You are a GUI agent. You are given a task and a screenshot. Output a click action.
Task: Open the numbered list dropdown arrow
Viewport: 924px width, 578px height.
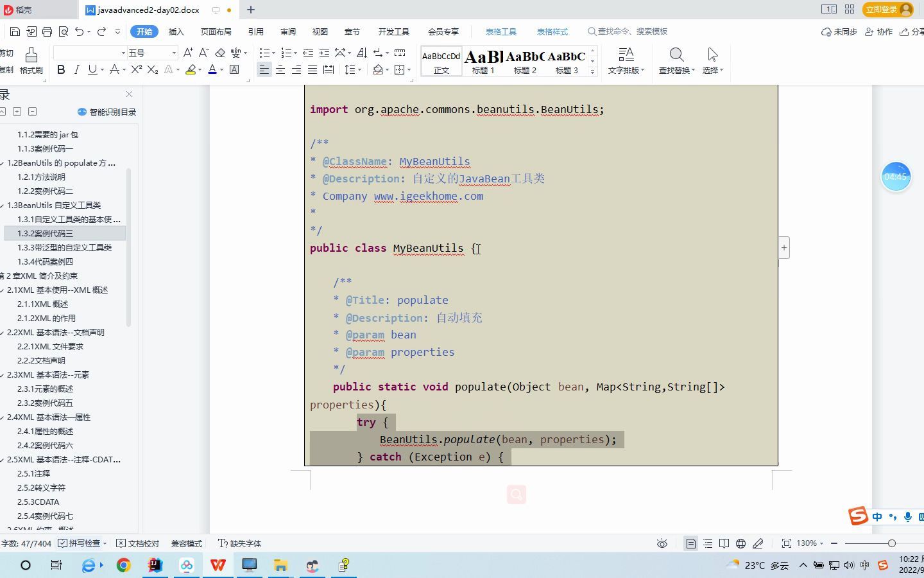(x=296, y=53)
